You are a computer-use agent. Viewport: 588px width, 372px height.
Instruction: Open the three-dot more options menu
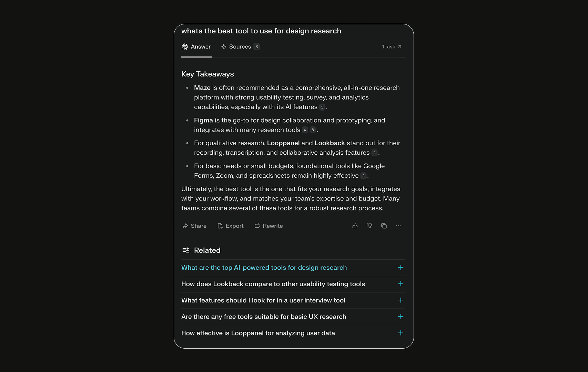coord(398,226)
